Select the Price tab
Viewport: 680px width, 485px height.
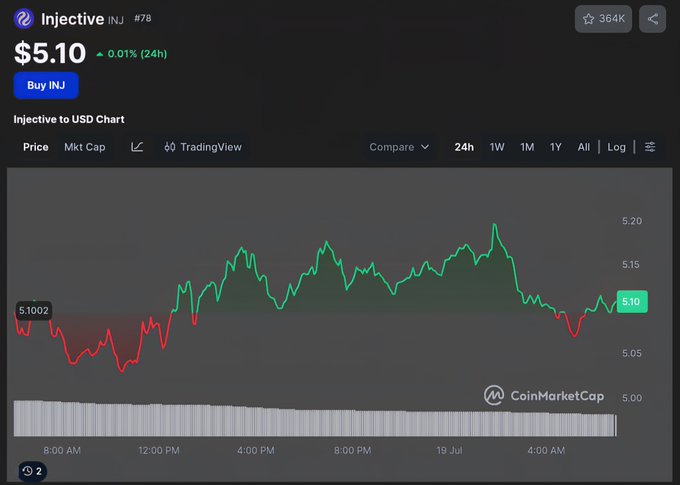(36, 147)
